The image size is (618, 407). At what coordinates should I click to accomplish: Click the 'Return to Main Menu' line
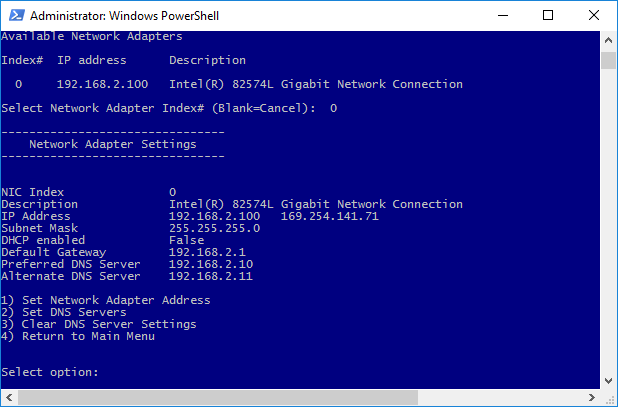pyautogui.click(x=78, y=336)
